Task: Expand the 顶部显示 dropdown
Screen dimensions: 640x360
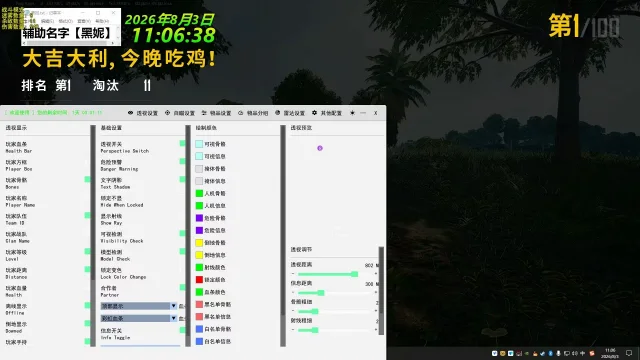Action: pyautogui.click(x=139, y=306)
